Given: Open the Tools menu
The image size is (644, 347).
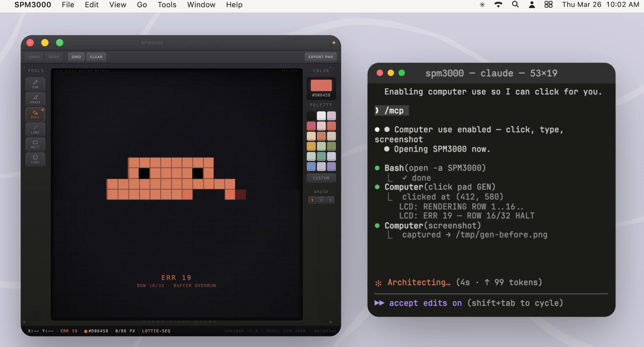Looking at the screenshot, I should tap(167, 4).
